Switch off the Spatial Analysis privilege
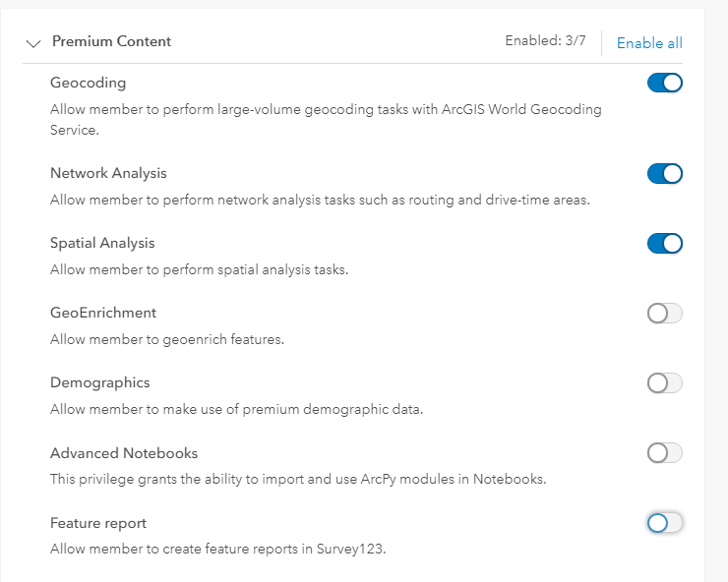Screen dimensions: 728x582 [664, 244]
